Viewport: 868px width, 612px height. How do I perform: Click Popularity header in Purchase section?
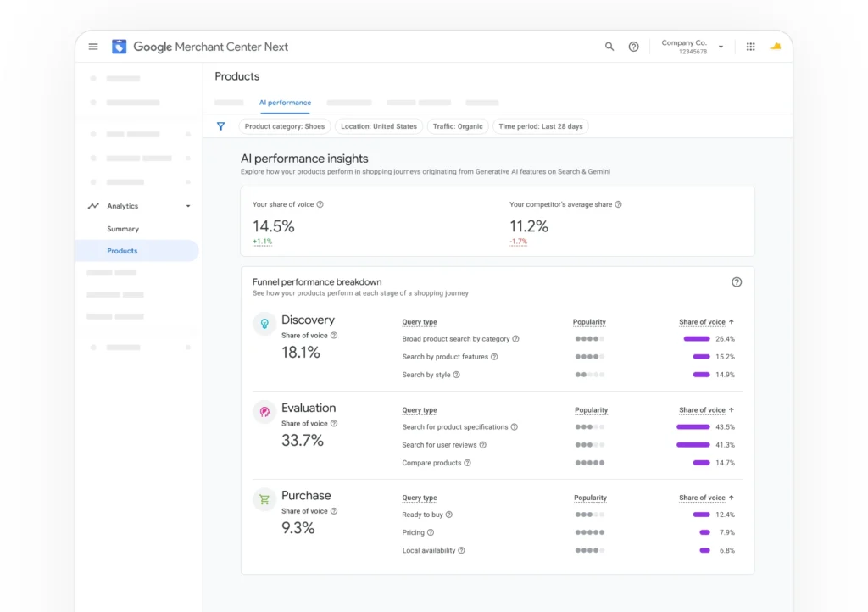click(590, 498)
